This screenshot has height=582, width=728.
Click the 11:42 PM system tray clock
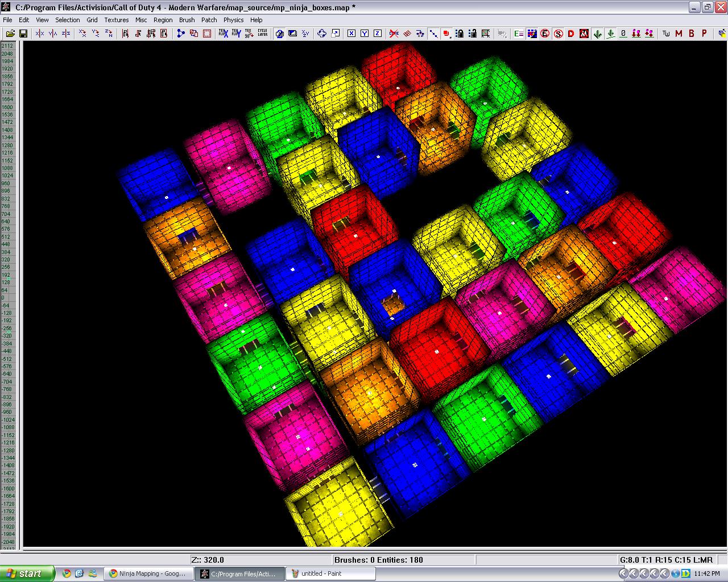pos(707,574)
